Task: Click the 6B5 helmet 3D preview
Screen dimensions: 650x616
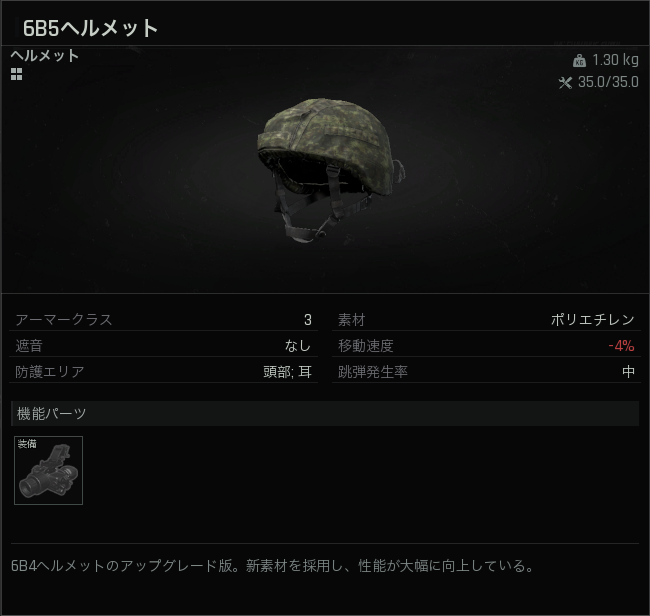Action: point(330,170)
